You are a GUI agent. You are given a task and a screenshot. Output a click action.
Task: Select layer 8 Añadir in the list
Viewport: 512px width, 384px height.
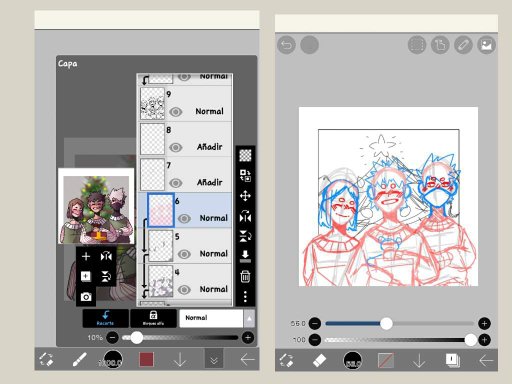click(185, 139)
